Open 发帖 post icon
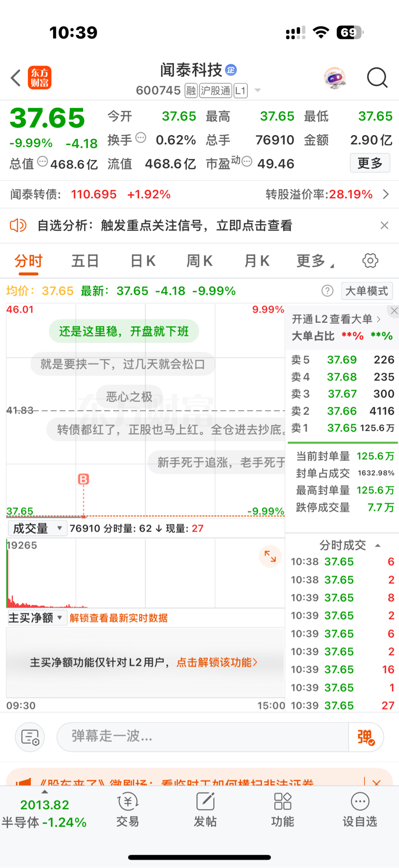Screen dimensions: 399x868 [205, 810]
